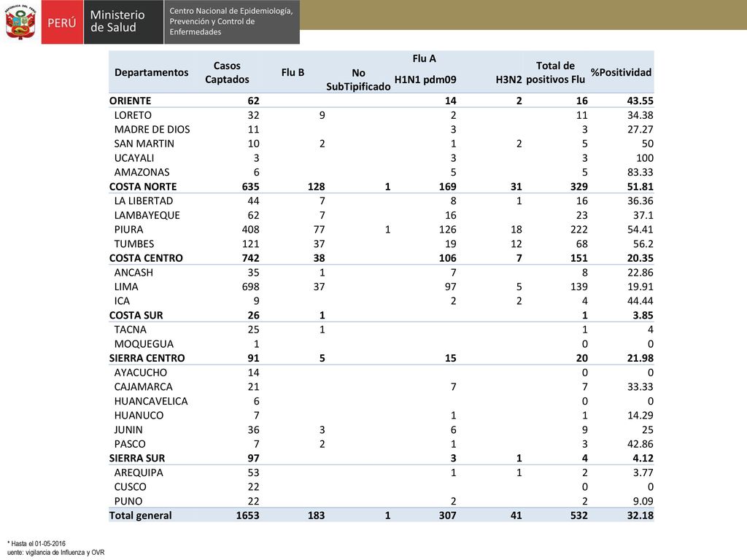747x560 pixels.
Task: Click the Total de positivos Flu header
Action: pyautogui.click(x=555, y=72)
